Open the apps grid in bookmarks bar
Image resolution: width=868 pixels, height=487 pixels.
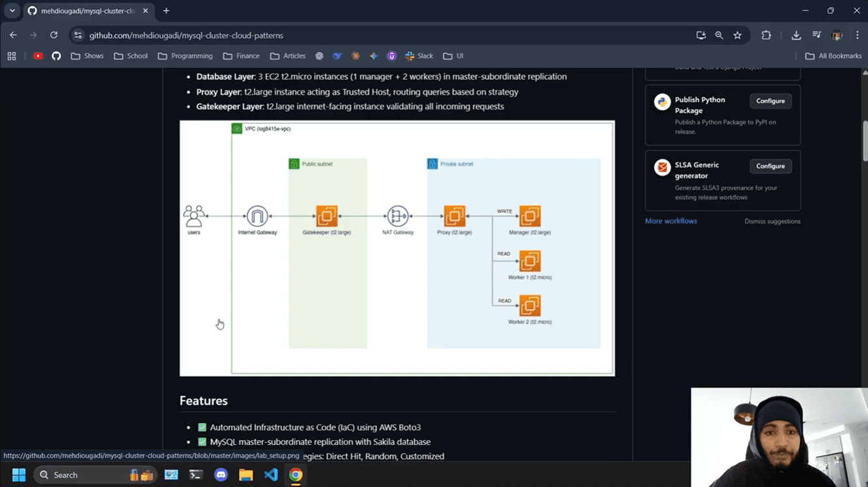click(x=12, y=56)
